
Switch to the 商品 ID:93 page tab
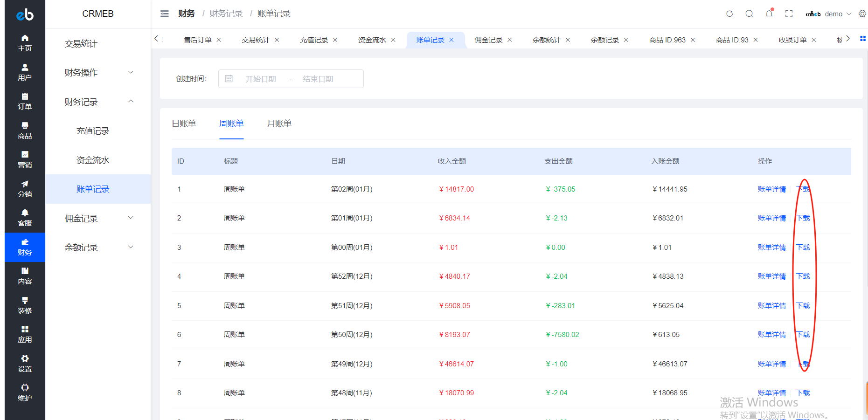click(x=732, y=40)
